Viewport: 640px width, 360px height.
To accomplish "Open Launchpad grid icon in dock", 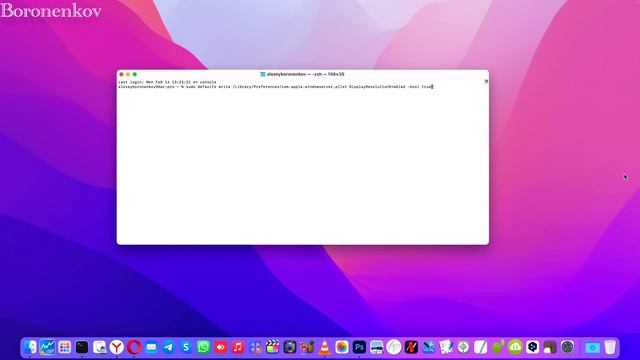I will 64,347.
